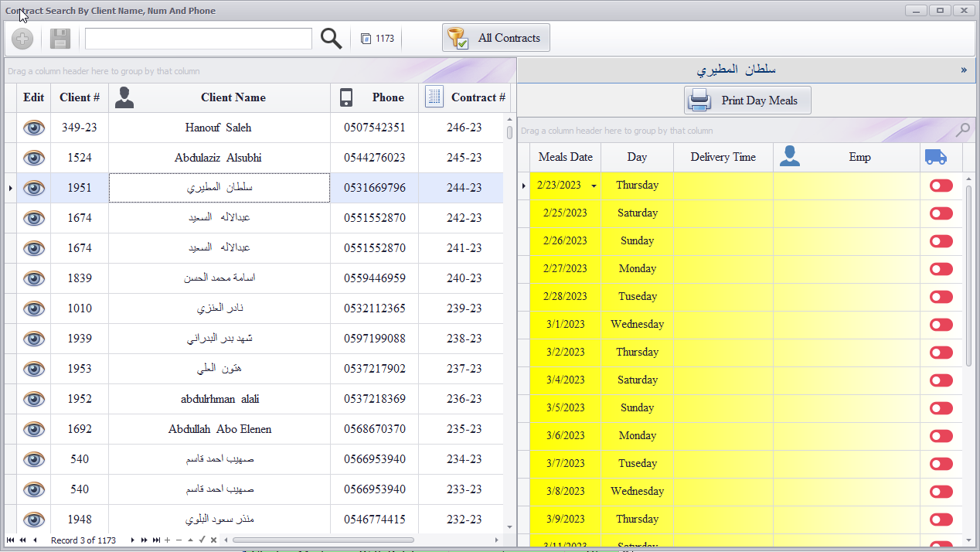Click the All Contracts button
980x552 pixels.
(496, 38)
